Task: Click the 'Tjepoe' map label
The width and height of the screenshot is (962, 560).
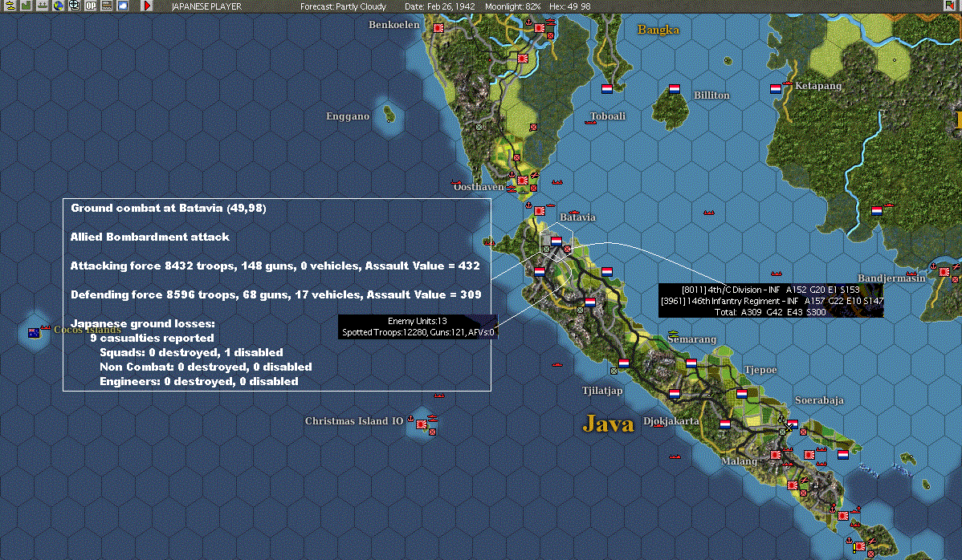Action: (760, 369)
